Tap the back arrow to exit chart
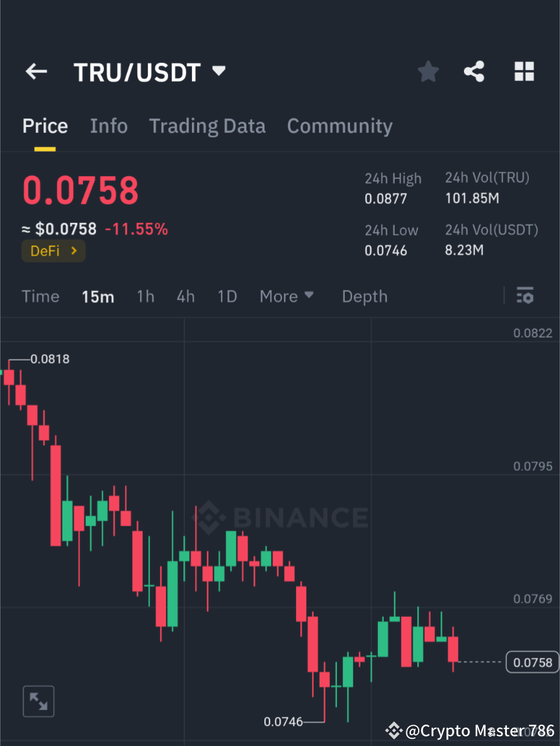Image resolution: width=560 pixels, height=746 pixels. click(36, 71)
